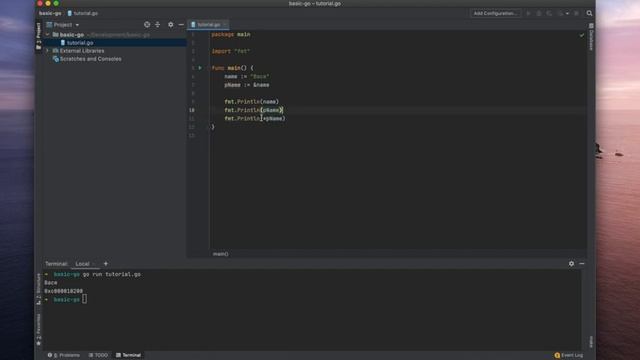Click the Stop icon in toolbar

tap(576, 13)
